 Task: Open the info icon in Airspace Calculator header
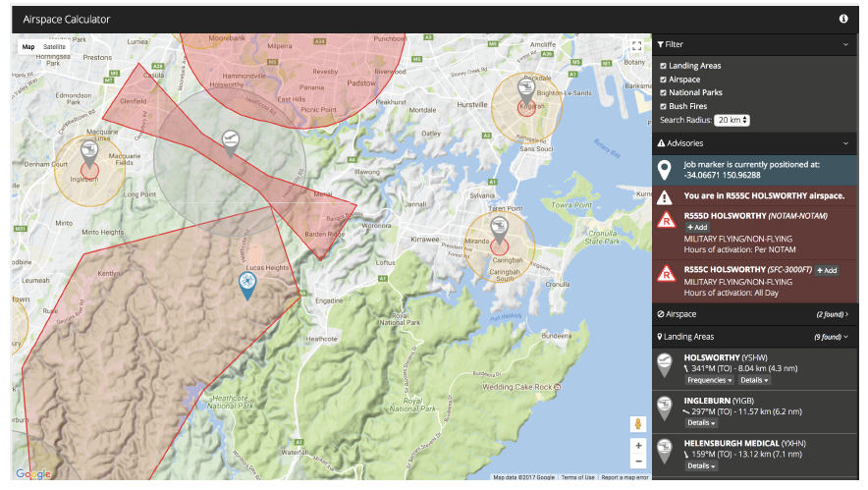pos(843,19)
